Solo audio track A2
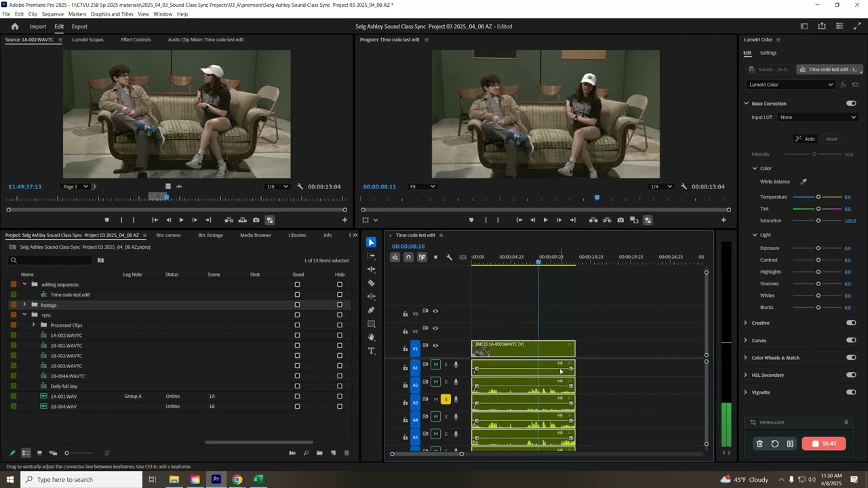868x488 pixels. pyautogui.click(x=446, y=382)
